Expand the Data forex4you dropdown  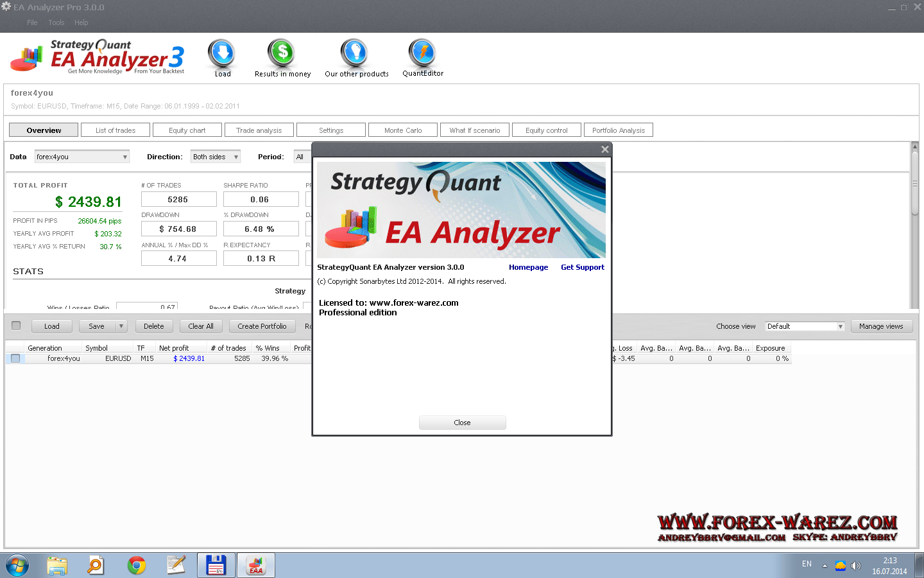point(82,157)
